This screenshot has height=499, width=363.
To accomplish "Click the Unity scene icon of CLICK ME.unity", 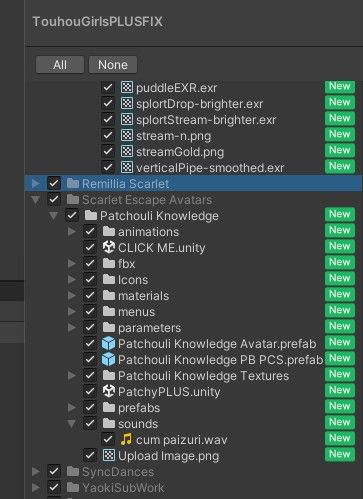I will [x=109, y=247].
